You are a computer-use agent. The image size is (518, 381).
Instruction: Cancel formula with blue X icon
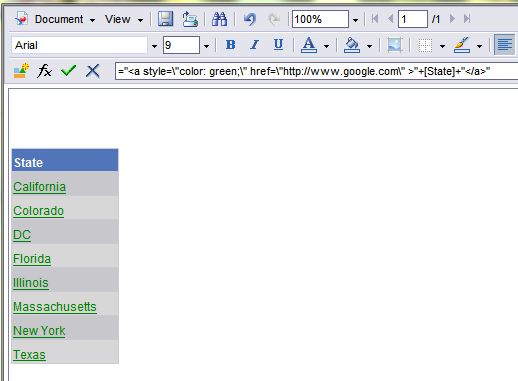93,71
